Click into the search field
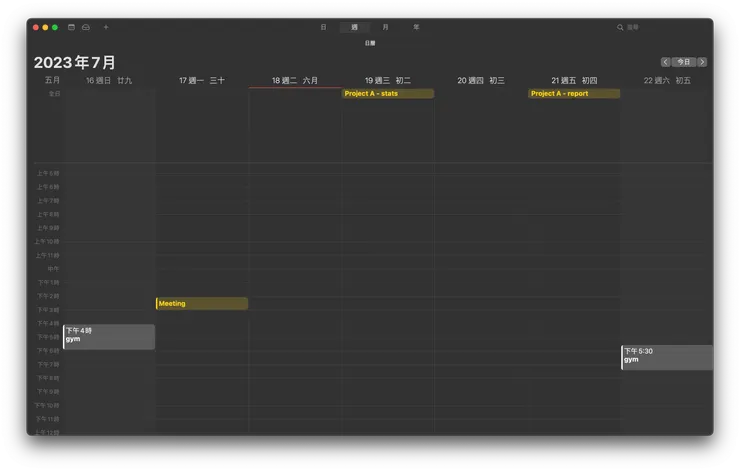 point(661,27)
